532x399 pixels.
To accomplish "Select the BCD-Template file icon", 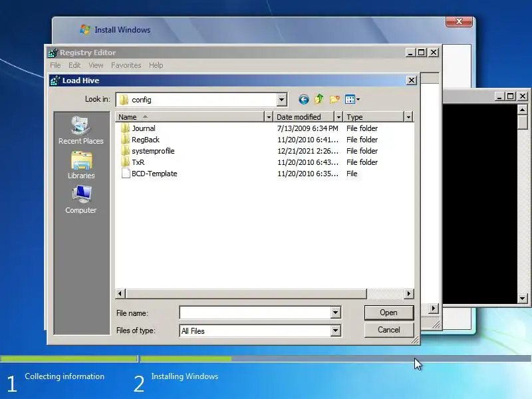I will coord(126,174).
